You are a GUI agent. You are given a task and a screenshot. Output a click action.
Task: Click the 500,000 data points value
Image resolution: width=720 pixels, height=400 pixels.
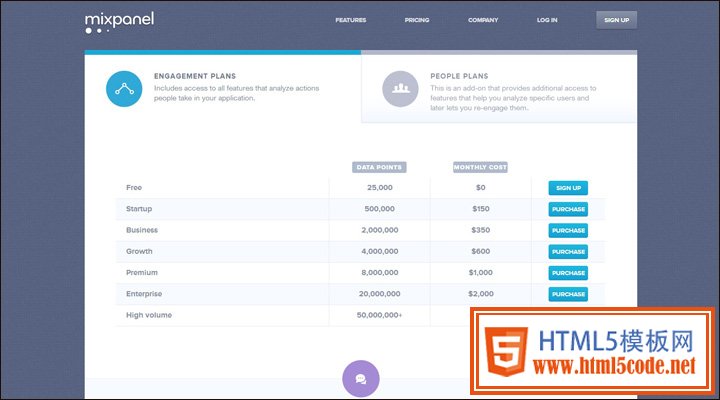point(380,208)
